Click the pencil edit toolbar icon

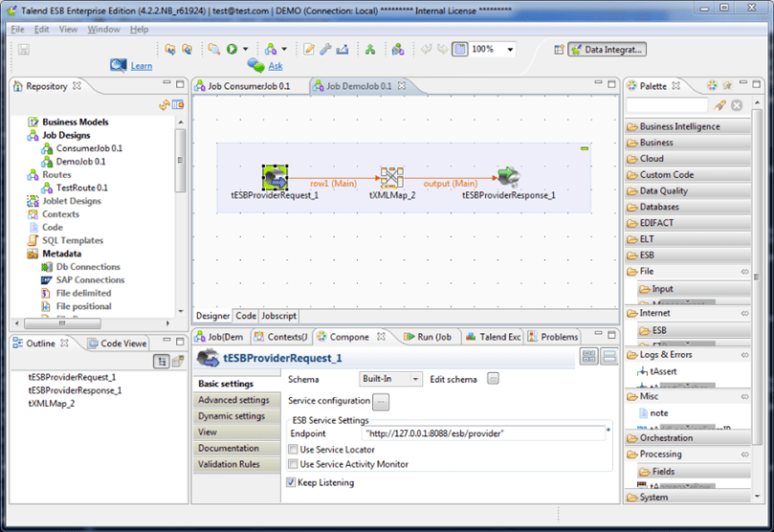[309, 50]
